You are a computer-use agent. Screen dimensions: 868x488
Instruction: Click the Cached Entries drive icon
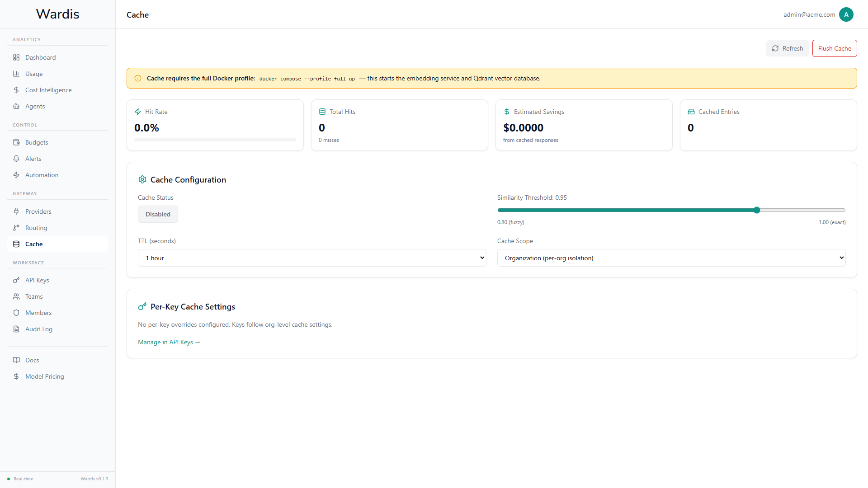point(691,112)
